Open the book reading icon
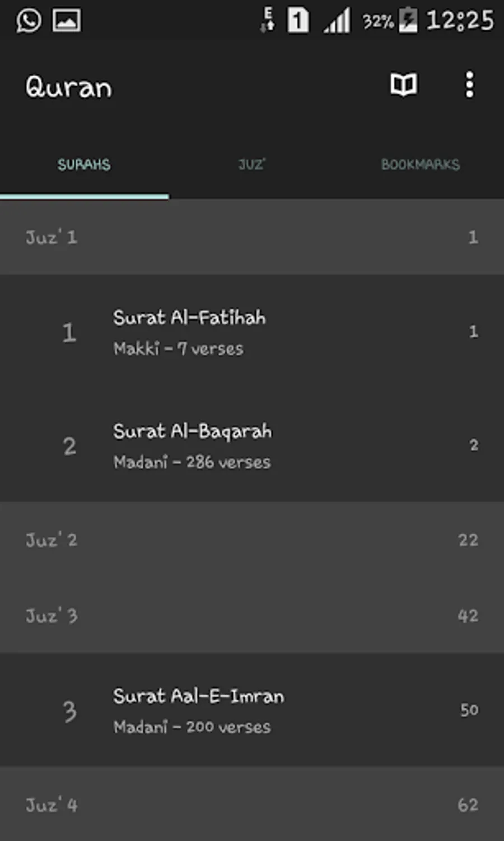The height and width of the screenshot is (841, 504). (403, 85)
